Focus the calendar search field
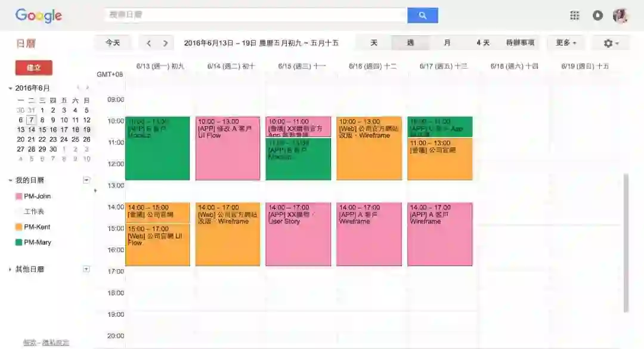Viewport: 644px width, 349px height. pyautogui.click(x=255, y=15)
